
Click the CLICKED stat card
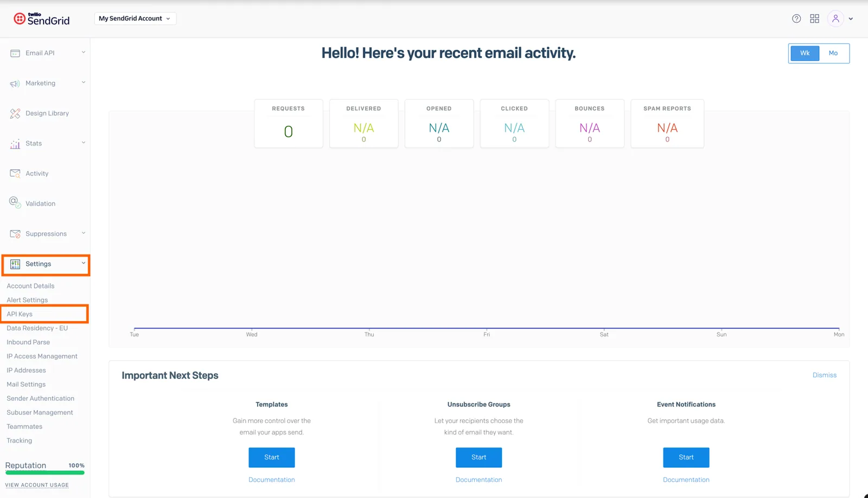(515, 124)
